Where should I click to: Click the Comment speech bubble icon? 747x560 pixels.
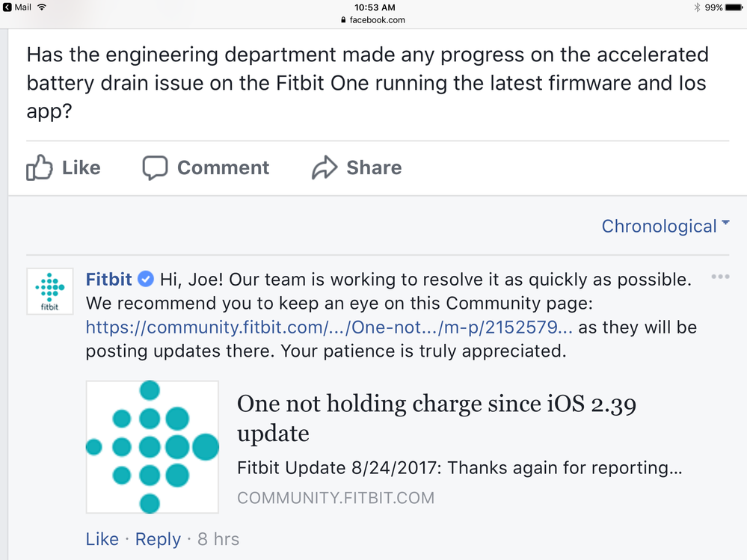coord(155,167)
